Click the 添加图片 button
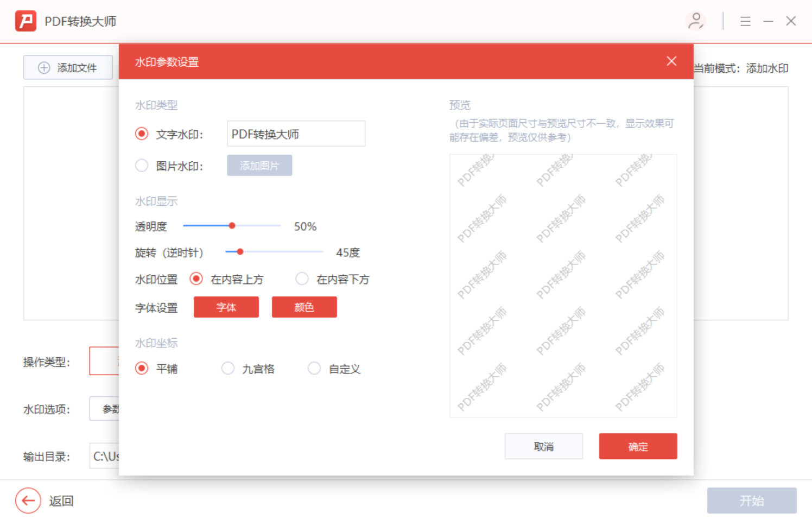The height and width of the screenshot is (519, 812). pos(259,166)
